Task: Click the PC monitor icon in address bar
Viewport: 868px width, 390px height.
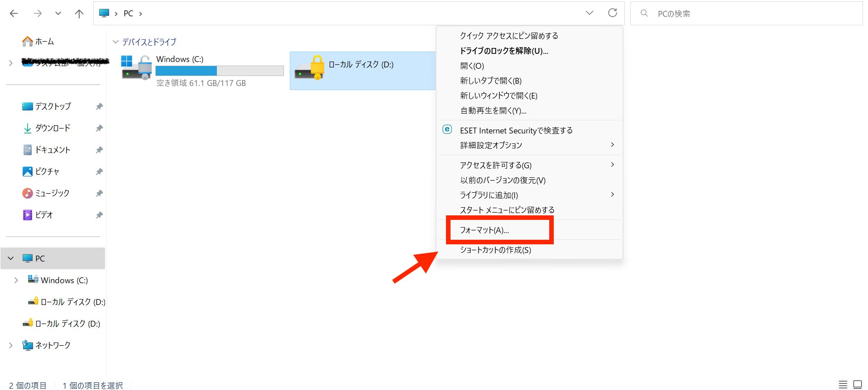Action: (x=104, y=13)
